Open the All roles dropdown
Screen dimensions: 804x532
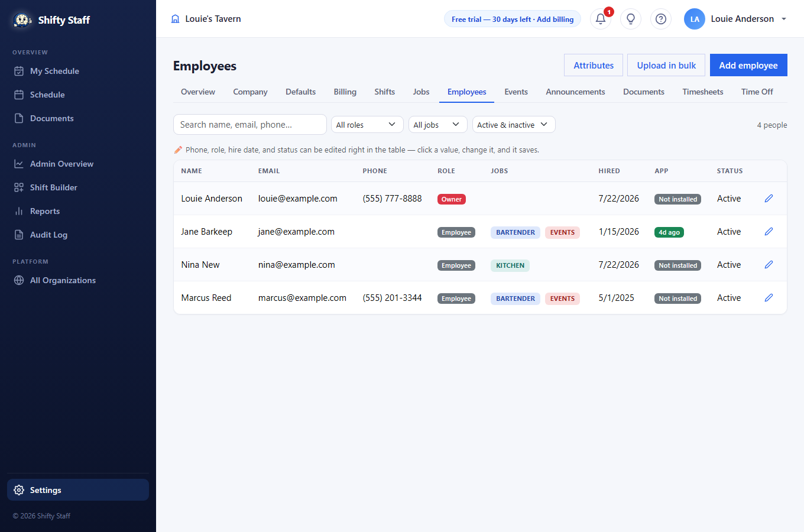[367, 125]
